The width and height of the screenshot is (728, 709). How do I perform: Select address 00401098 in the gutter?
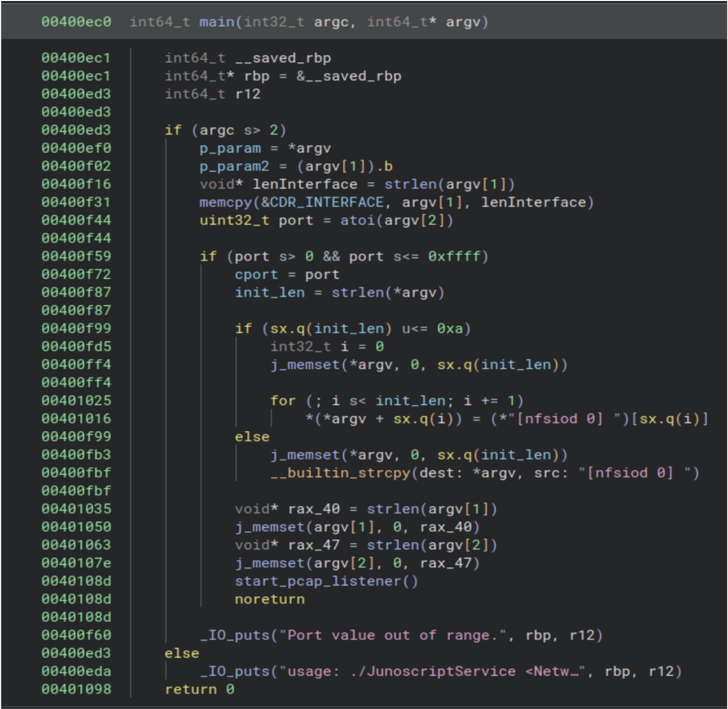point(76,689)
